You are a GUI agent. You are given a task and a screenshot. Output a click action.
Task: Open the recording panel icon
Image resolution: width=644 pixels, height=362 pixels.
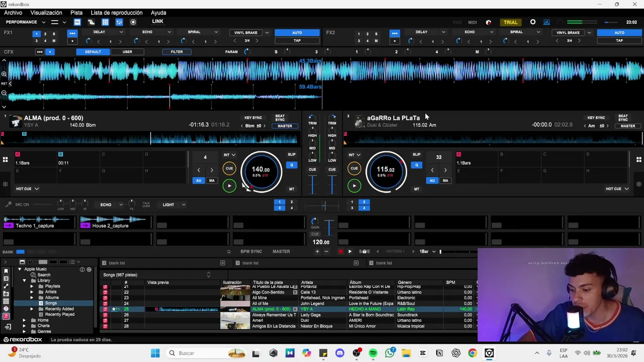click(133, 22)
